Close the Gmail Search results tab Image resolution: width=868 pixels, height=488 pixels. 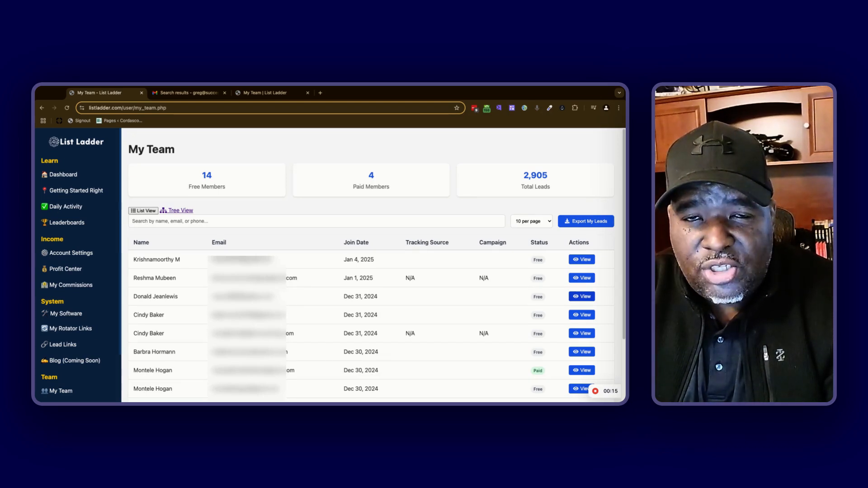coord(224,93)
